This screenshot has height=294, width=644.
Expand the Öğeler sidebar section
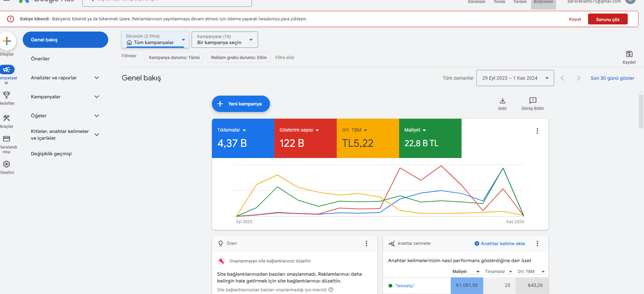(x=97, y=116)
